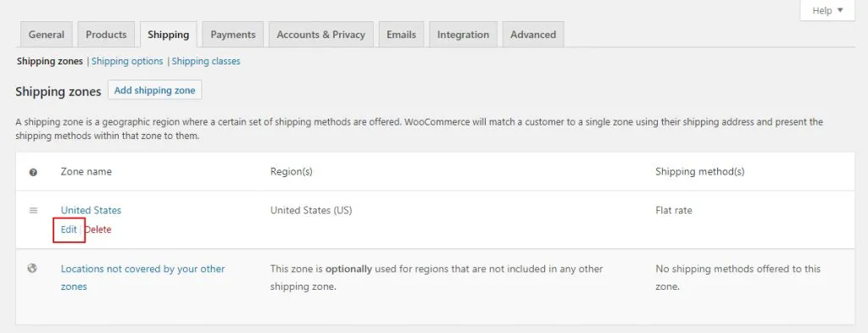Expand the Help dropdown
The width and height of the screenshot is (868, 333).
click(x=827, y=10)
